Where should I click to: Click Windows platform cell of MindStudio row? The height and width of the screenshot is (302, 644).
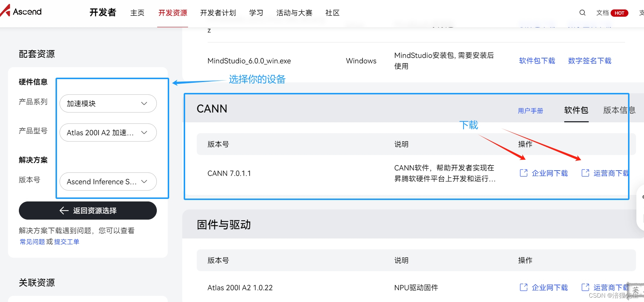click(x=361, y=61)
